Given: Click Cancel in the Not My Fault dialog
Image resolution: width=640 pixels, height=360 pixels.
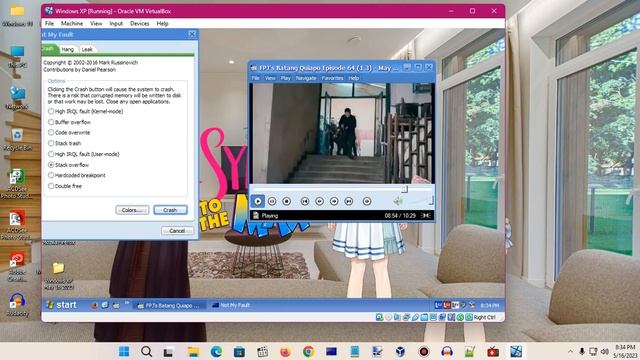Looking at the screenshot, I should (x=177, y=231).
